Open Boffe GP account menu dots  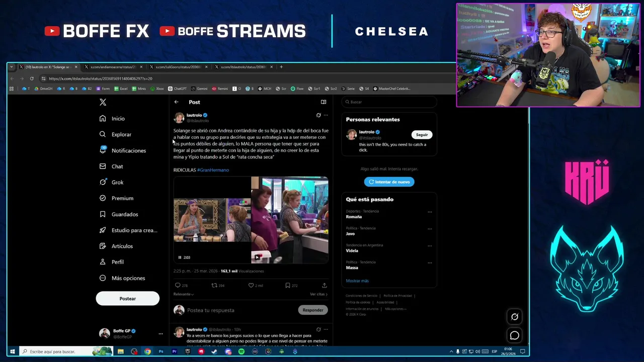click(x=160, y=333)
